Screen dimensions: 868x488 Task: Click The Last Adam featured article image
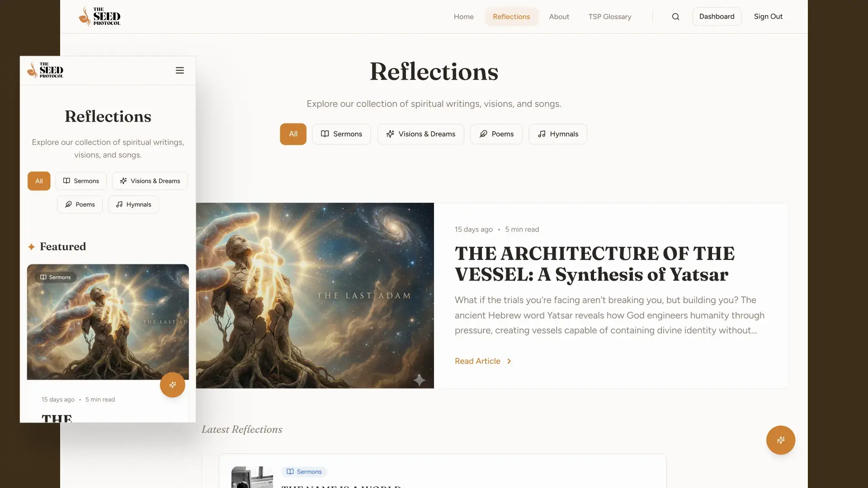coord(315,296)
